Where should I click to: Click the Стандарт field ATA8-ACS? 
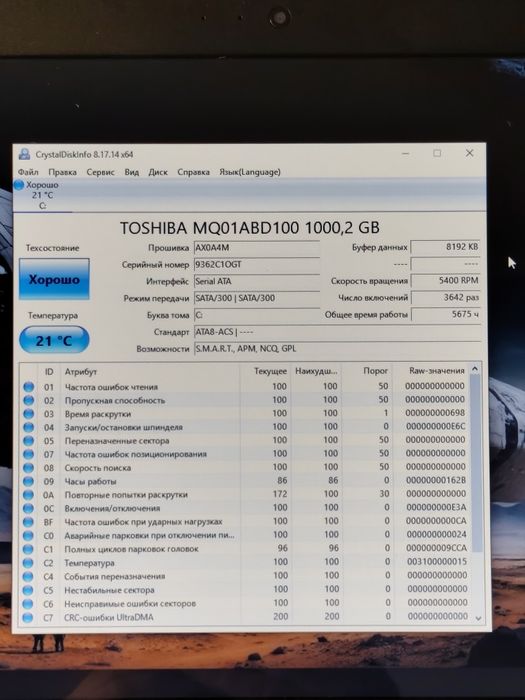337,332
